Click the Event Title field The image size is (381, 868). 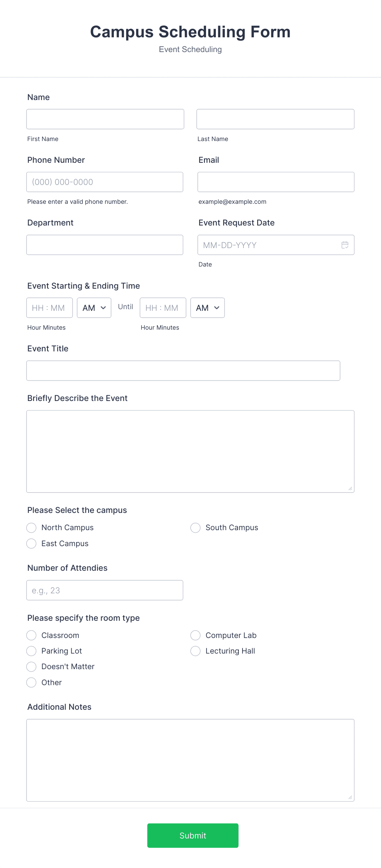point(183,370)
